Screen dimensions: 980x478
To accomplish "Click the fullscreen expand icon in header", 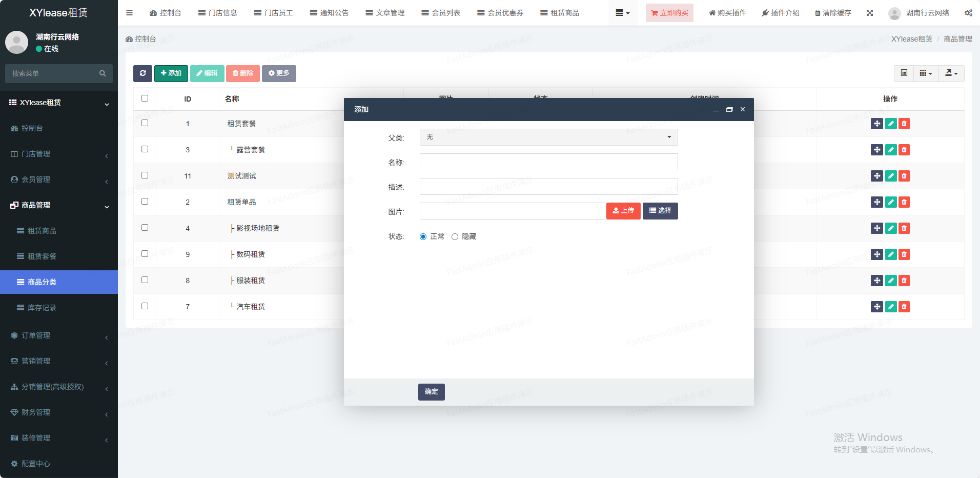I will (x=870, y=13).
